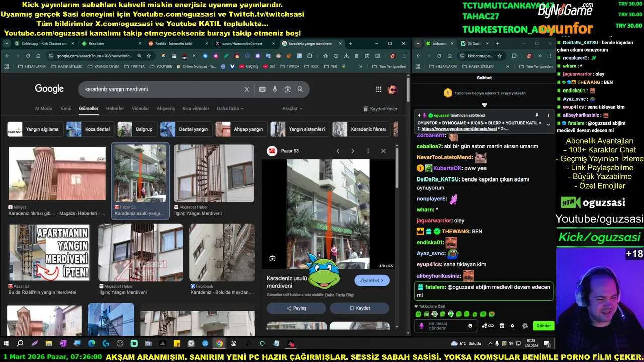The width and height of the screenshot is (644, 362).
Task: Click the Google address bar URL
Action: coord(96,56)
